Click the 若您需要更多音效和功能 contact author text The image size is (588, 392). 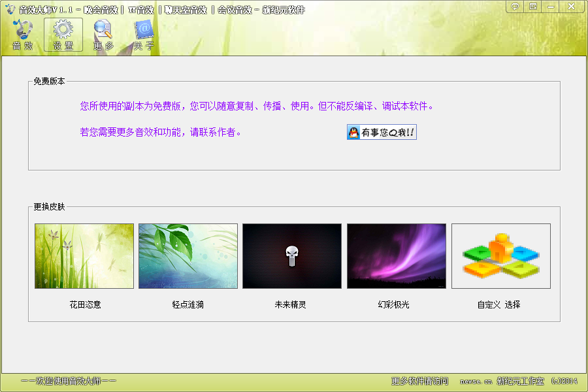coord(161,132)
